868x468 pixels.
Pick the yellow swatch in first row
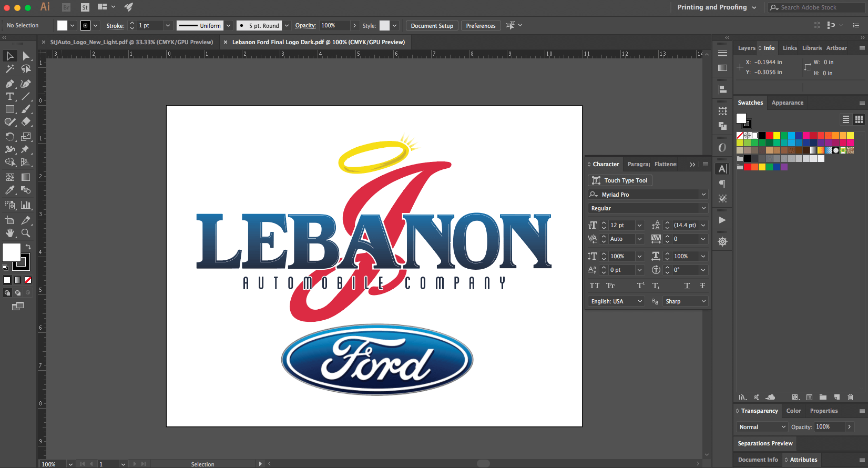(777, 136)
